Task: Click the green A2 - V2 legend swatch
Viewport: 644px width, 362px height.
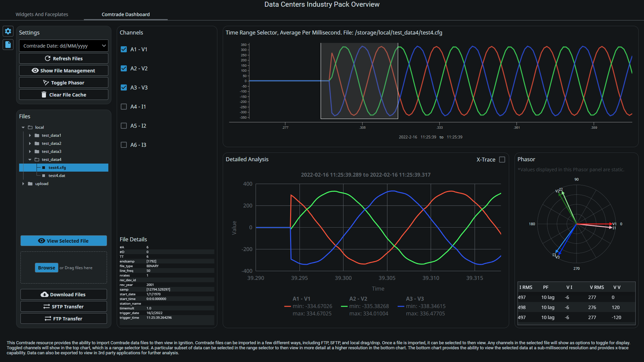Action: click(x=344, y=306)
